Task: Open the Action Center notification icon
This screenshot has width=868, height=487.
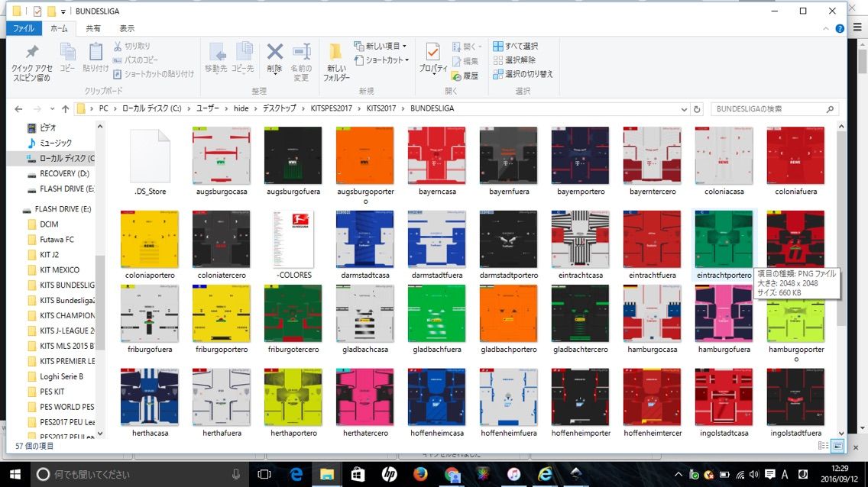Action: click(x=769, y=474)
